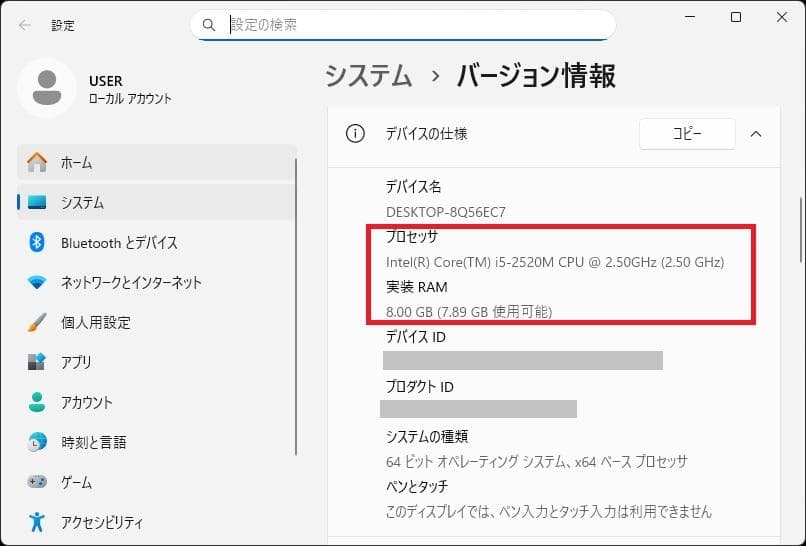The width and height of the screenshot is (806, 546).
Task: Open アクセシビリティ settings page
Action: [157, 522]
